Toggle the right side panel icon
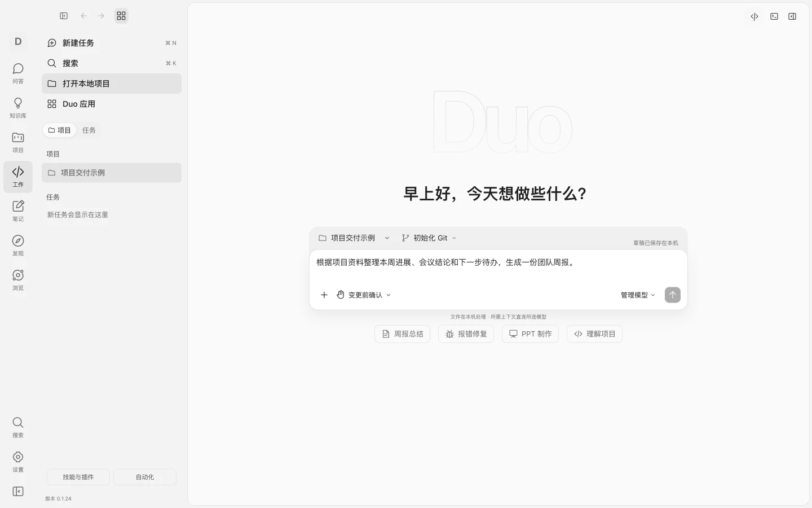Viewport: 812px width, 508px height. point(792,16)
